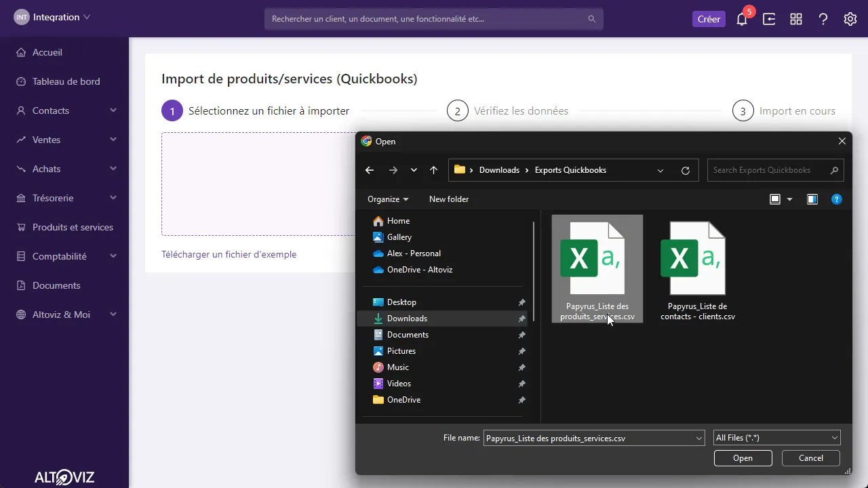The width and height of the screenshot is (868, 488).
Task: Open the File name history dropdown
Action: (x=699, y=438)
